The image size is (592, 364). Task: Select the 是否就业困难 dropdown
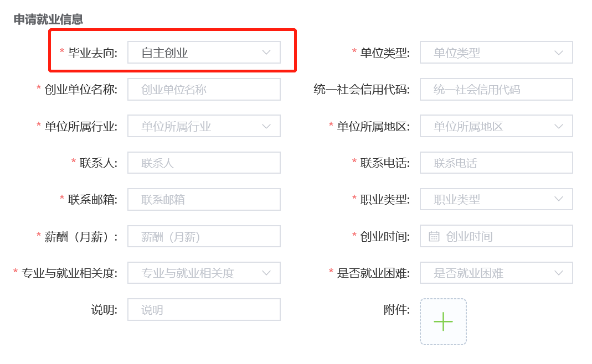(x=496, y=273)
